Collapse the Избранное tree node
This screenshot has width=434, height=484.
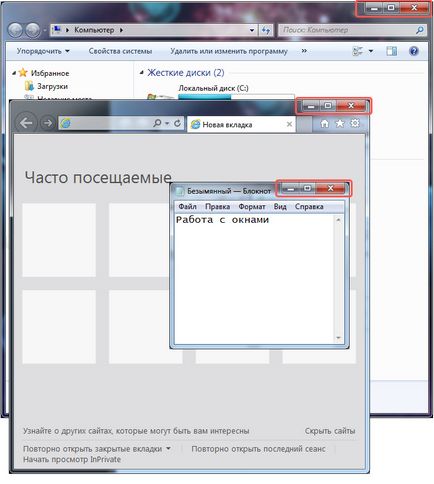click(14, 73)
